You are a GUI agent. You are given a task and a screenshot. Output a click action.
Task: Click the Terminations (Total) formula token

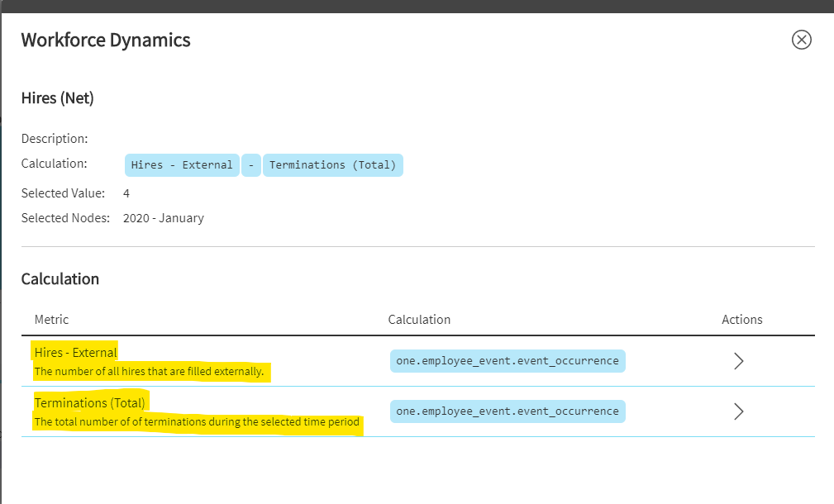click(x=332, y=165)
